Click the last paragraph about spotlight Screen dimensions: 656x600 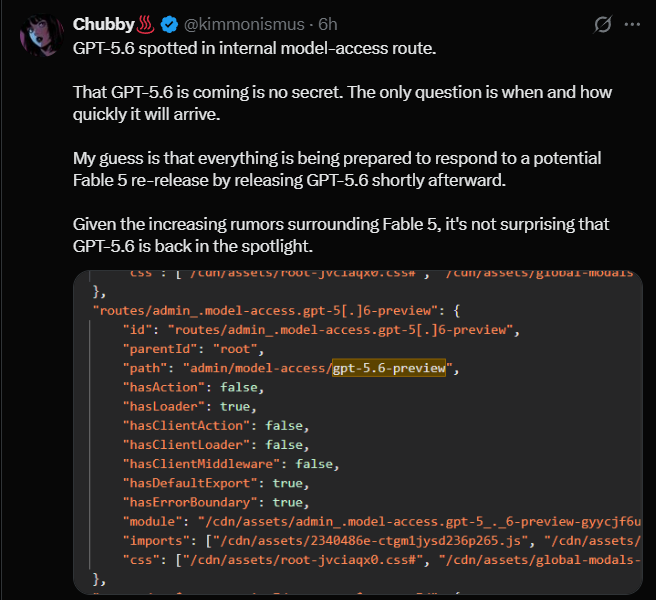click(x=341, y=235)
